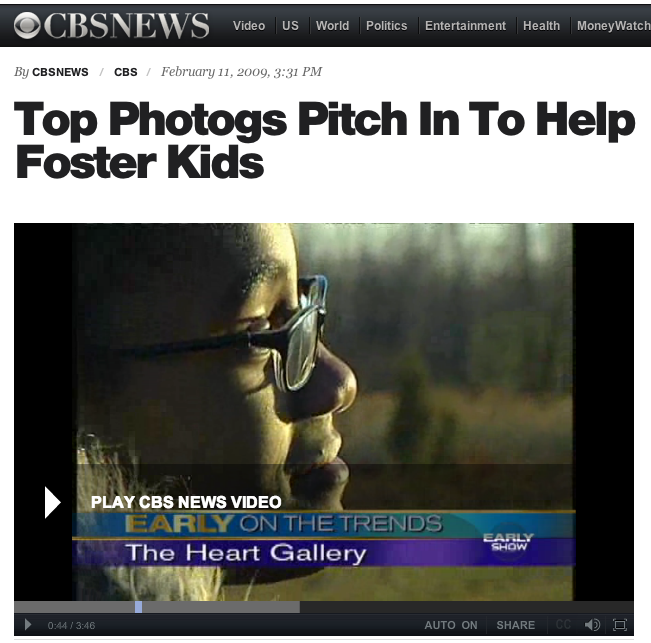
Task: Click the CBS category link in byline
Action: click(125, 72)
